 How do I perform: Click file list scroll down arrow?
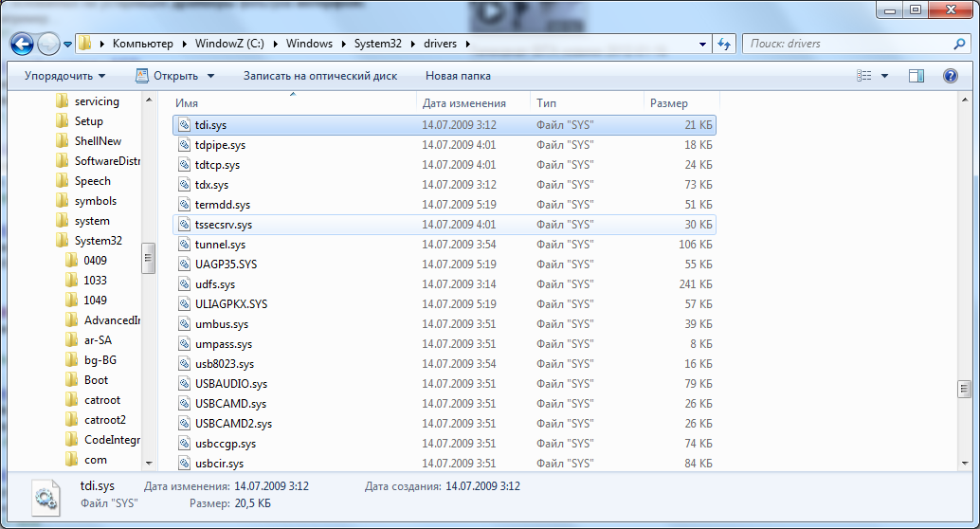click(x=965, y=463)
